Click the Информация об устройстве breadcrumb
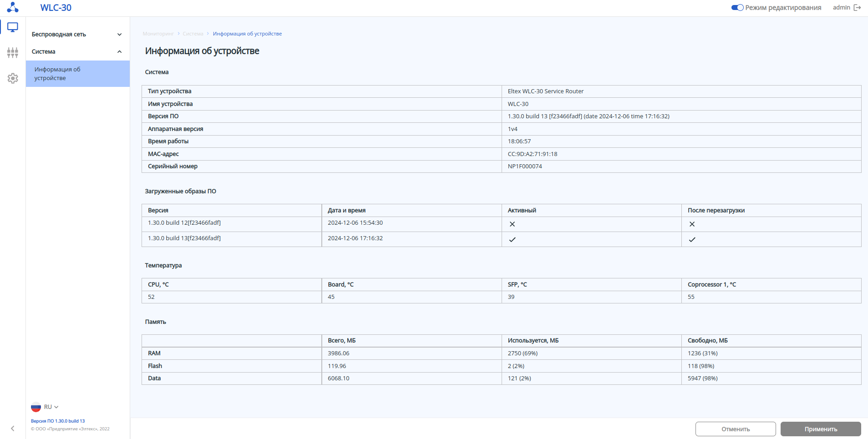Viewport: 868px width, 439px height. click(247, 34)
